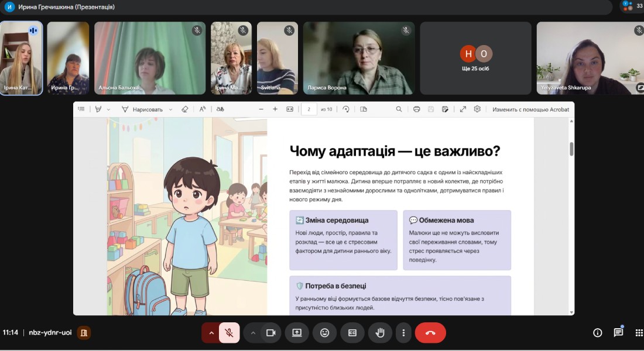The width and height of the screenshot is (644, 351).
Task: Open the meeting chat panel
Action: pyautogui.click(x=618, y=332)
